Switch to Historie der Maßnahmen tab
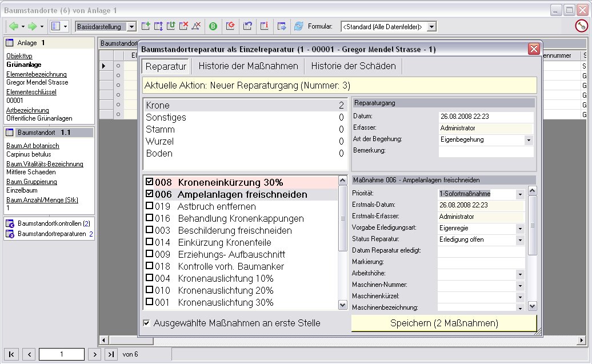 point(248,66)
